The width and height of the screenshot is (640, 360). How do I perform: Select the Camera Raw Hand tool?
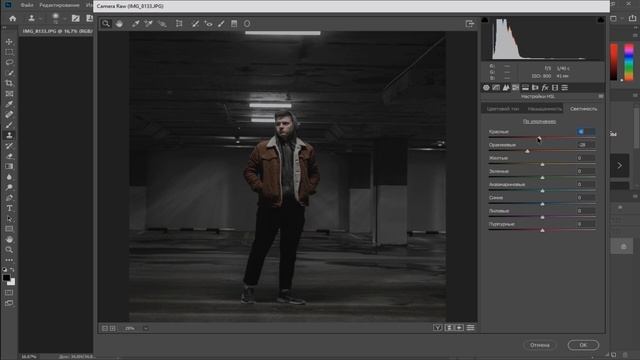tap(119, 24)
